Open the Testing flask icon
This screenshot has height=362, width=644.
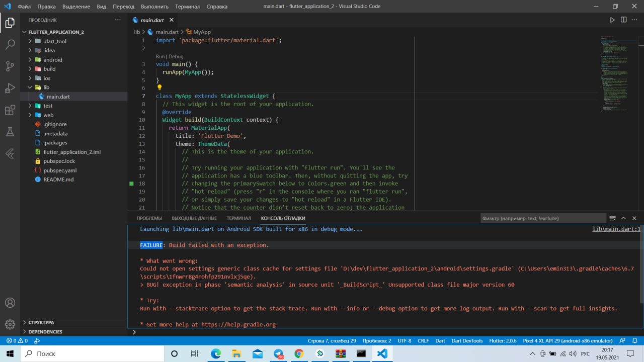10,132
